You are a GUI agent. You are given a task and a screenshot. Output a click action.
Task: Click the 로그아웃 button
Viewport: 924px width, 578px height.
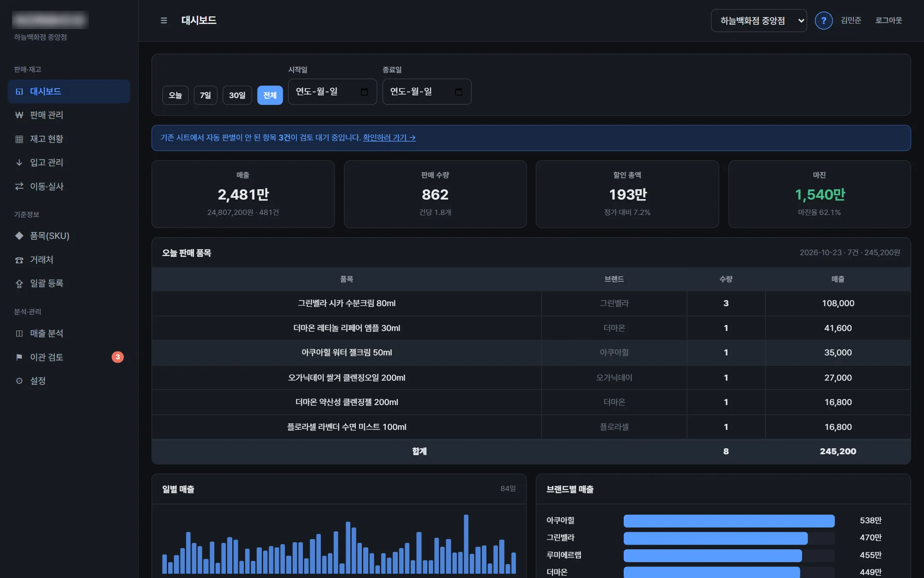888,21
